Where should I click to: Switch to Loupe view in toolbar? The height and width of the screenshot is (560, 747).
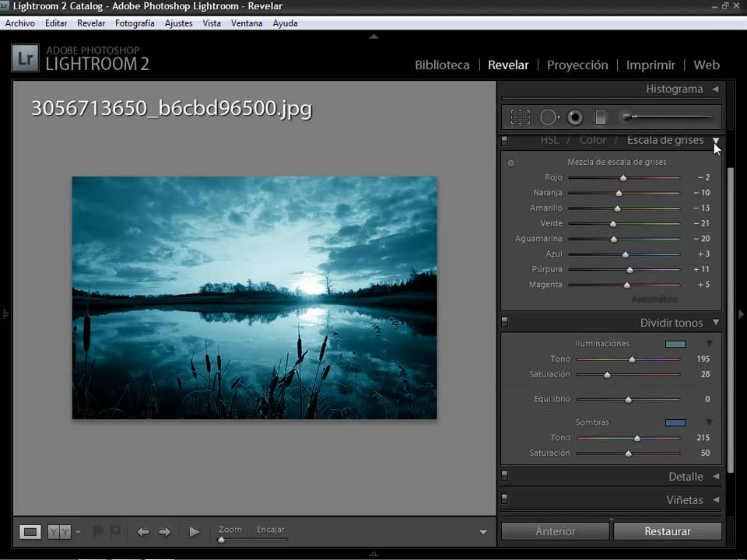30,532
